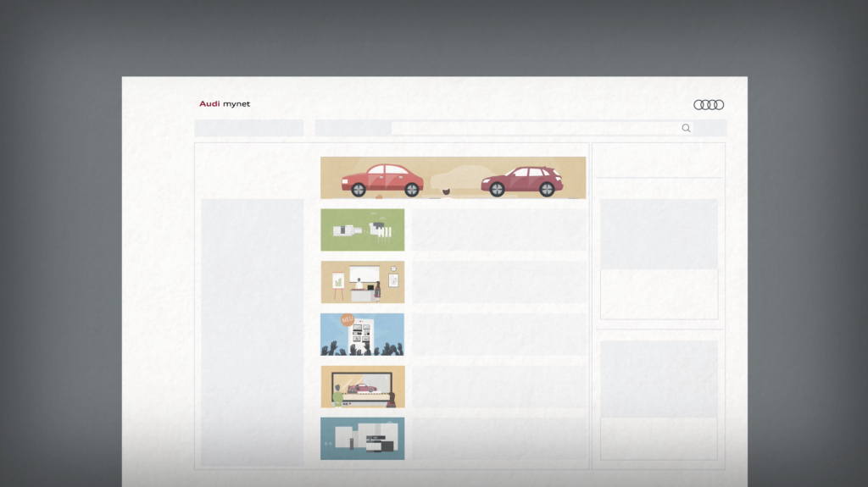Click the button right of the search icon
Viewport: 868px width, 487px height.
[711, 129]
